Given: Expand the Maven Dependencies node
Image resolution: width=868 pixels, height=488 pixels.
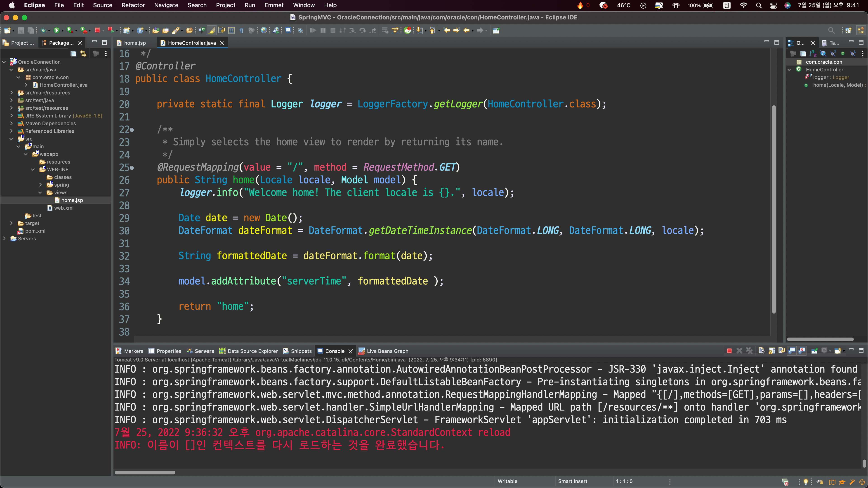Looking at the screenshot, I should (12, 123).
